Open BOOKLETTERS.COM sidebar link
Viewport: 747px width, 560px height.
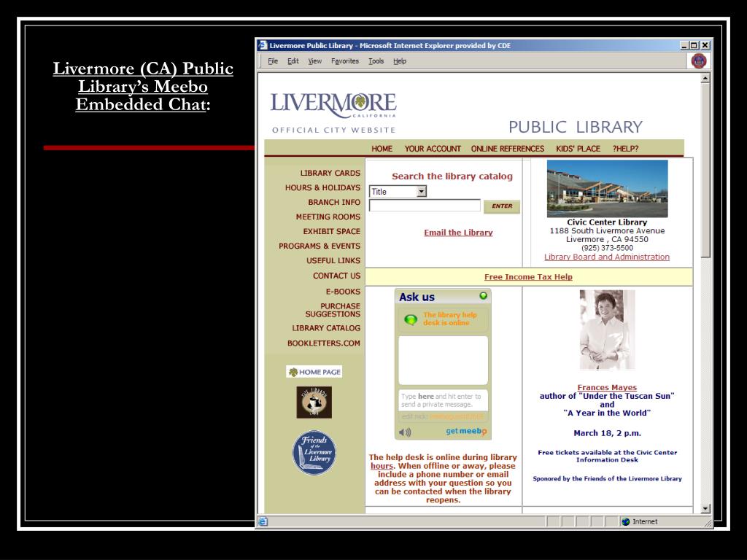pos(323,343)
